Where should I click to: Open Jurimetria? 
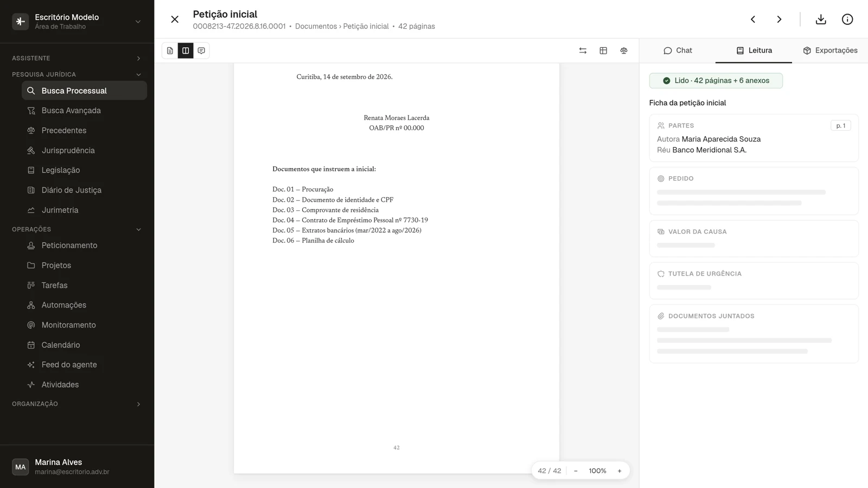pyautogui.click(x=84, y=210)
